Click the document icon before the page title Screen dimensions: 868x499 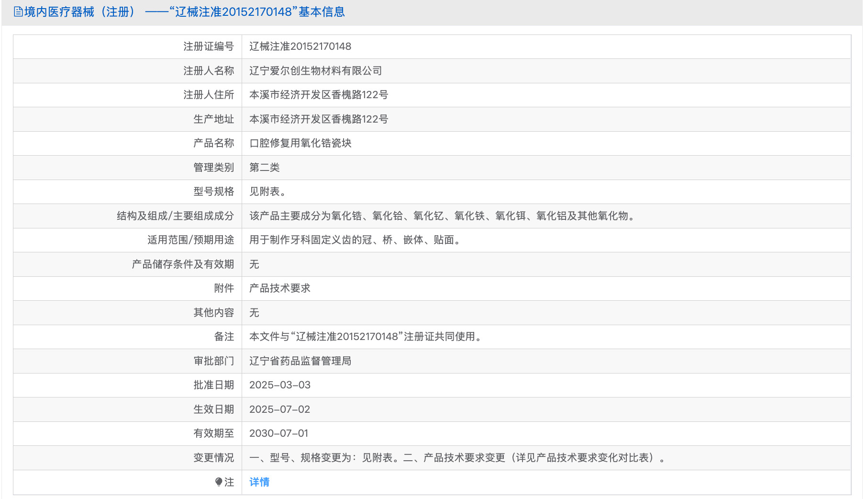[x=17, y=11]
